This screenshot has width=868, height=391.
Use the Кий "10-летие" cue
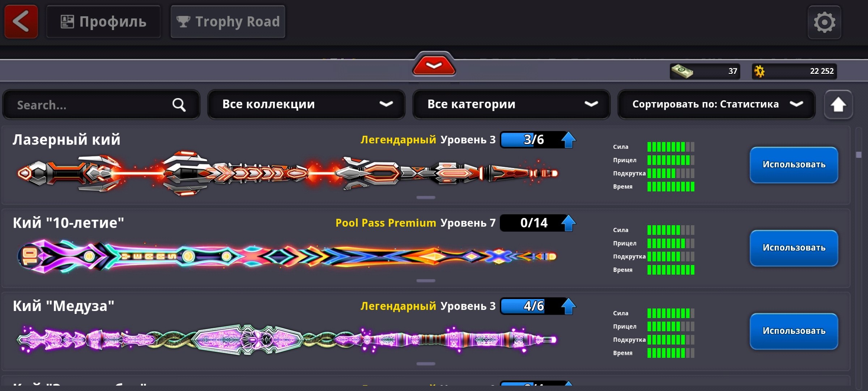(x=794, y=248)
